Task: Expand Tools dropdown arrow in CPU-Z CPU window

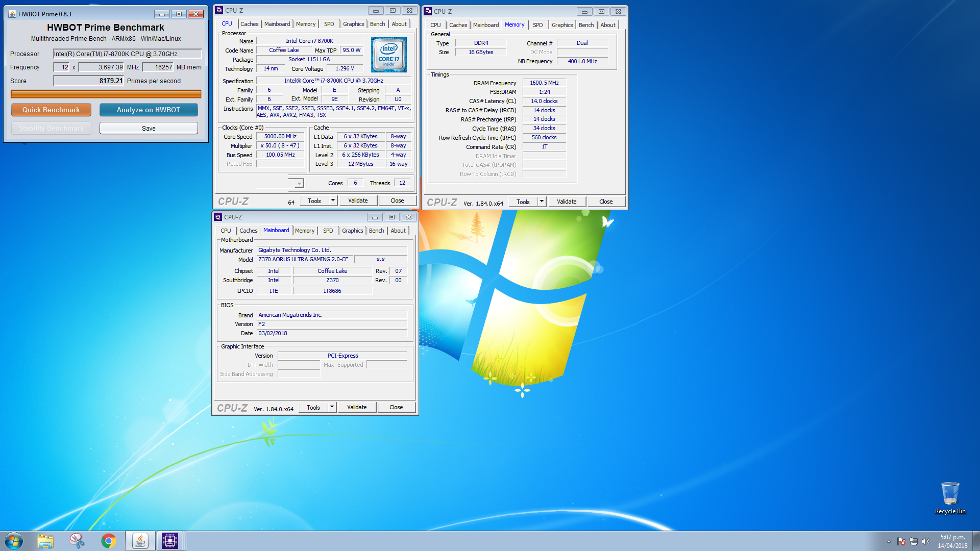Action: [333, 201]
